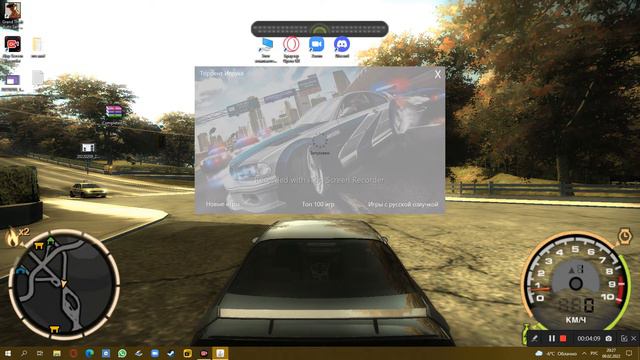Open the yellow folder desktop icon

click(37, 47)
